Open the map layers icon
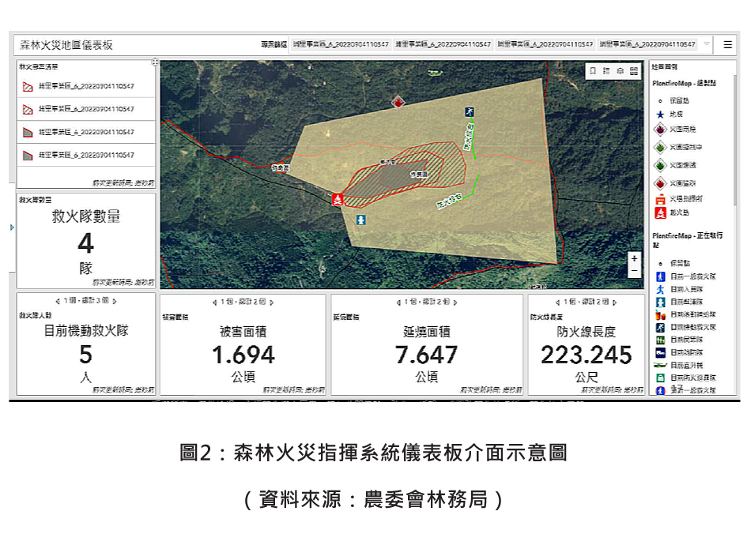747x560 pixels. point(620,71)
